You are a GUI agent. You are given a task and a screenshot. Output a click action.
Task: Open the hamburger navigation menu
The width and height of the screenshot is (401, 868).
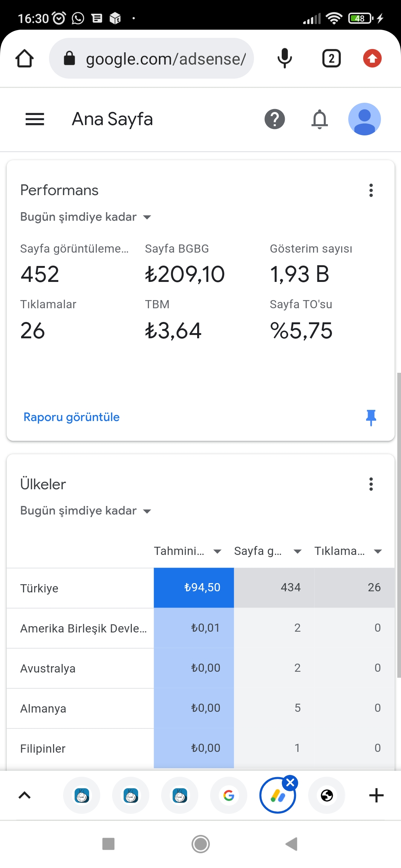[35, 119]
